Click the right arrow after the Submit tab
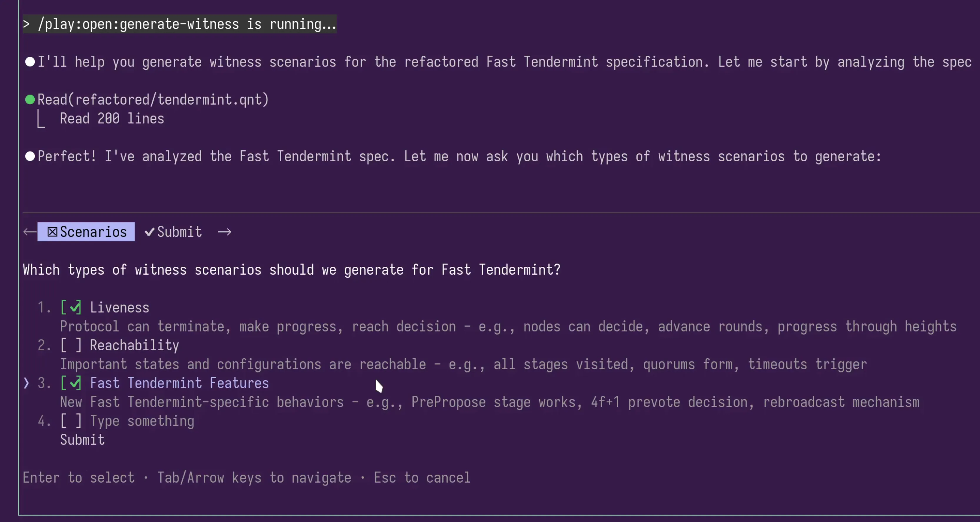Screen dimensions: 980x522 [224, 231]
